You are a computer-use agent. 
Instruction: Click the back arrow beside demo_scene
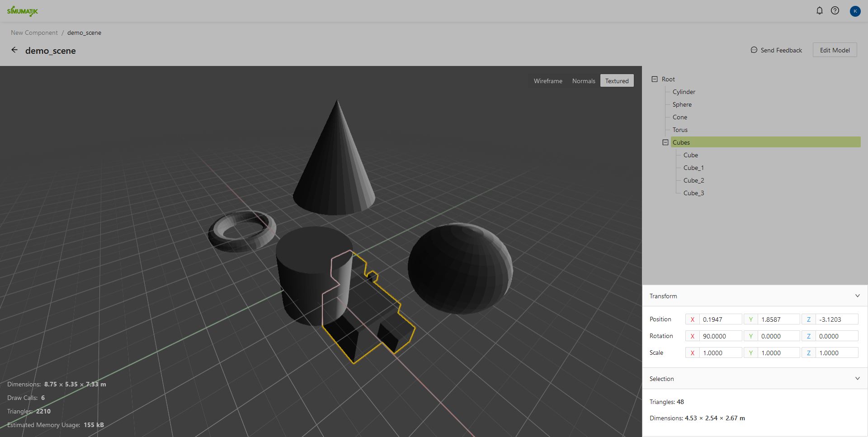(x=14, y=50)
